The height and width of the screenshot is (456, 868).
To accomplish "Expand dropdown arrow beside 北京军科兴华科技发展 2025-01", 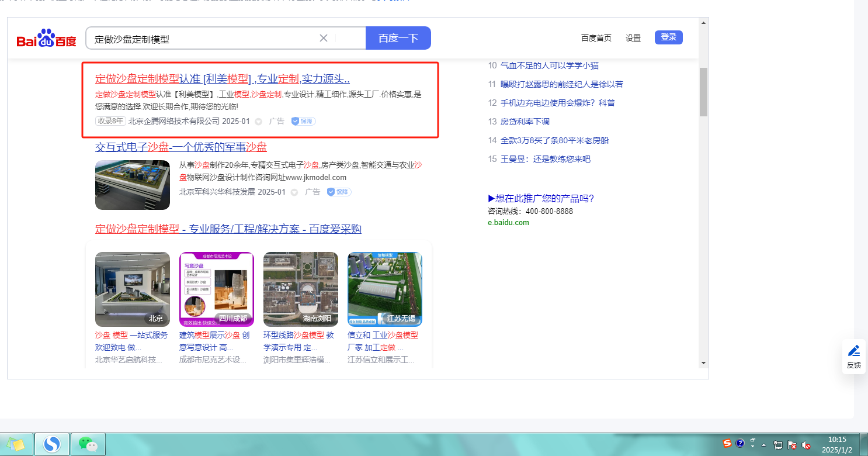I will point(294,192).
